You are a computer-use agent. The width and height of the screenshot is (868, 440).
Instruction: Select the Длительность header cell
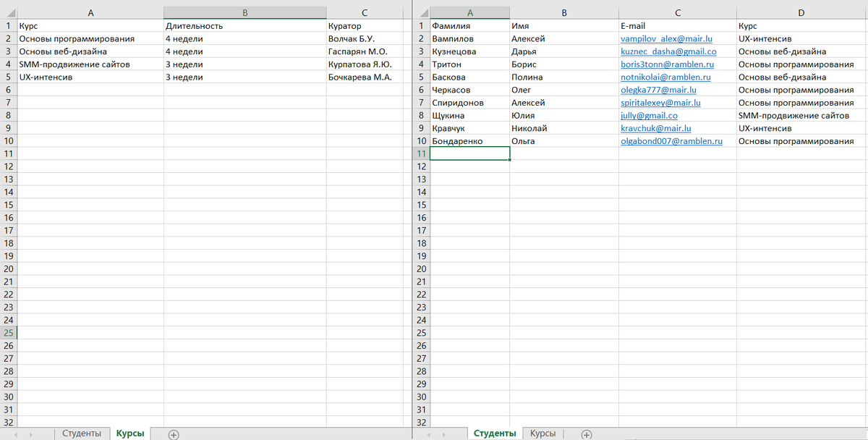point(245,26)
